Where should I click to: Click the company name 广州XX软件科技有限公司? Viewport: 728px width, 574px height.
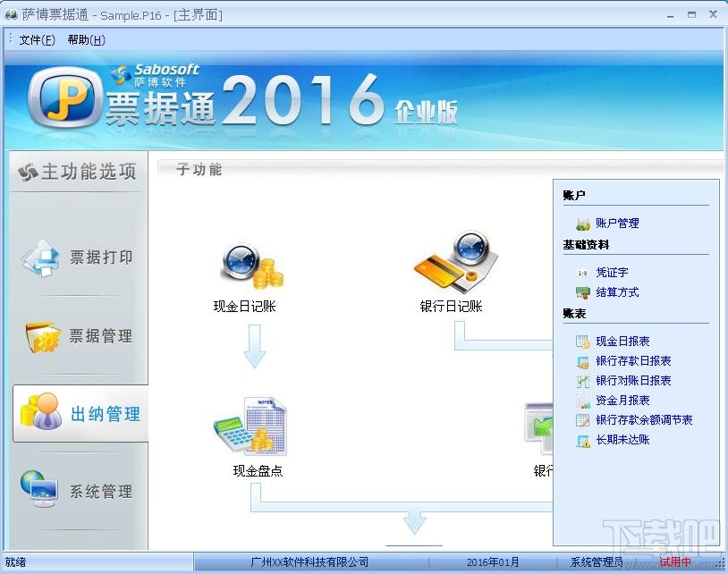coord(309,562)
